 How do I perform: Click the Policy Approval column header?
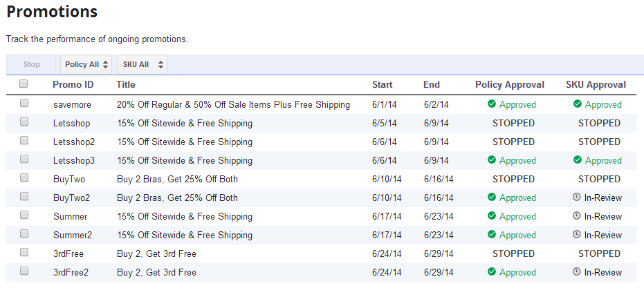point(510,85)
